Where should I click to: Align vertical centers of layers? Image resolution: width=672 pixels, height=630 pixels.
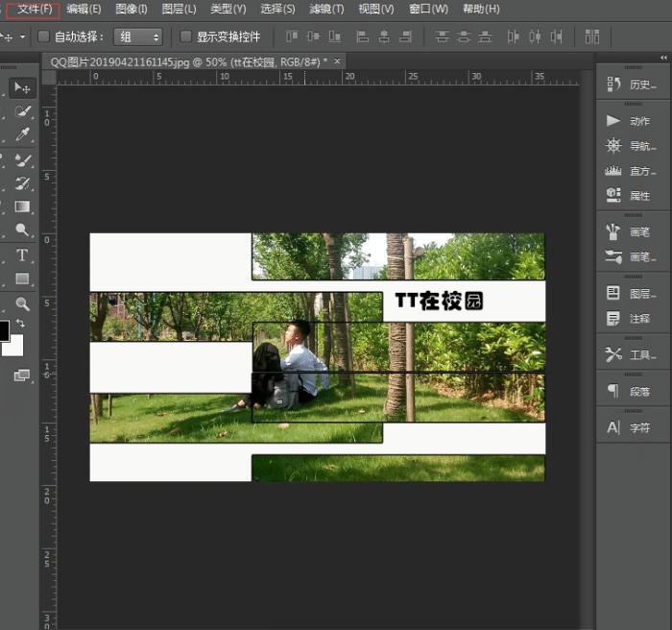313,36
